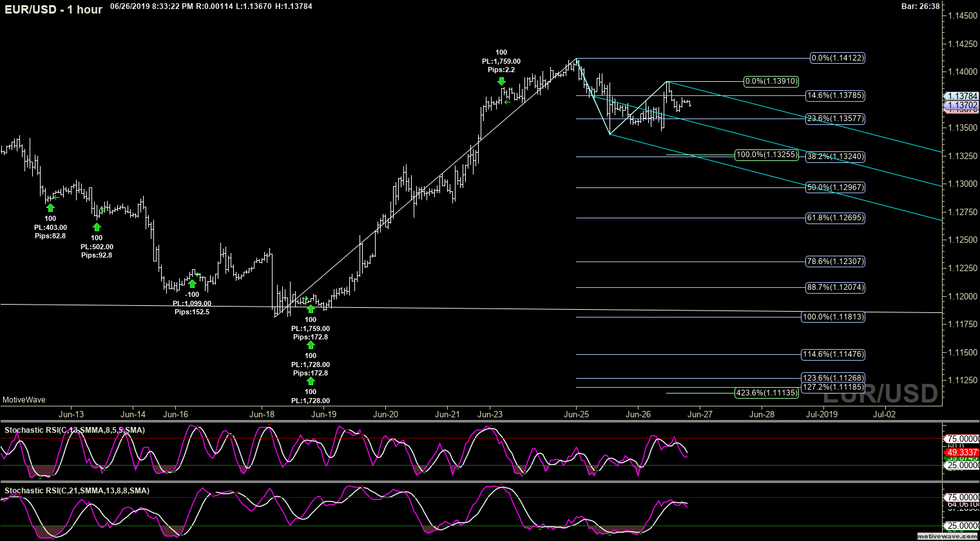Click the 1.13702 current price tag
The height and width of the screenshot is (541, 980).
pos(962,105)
